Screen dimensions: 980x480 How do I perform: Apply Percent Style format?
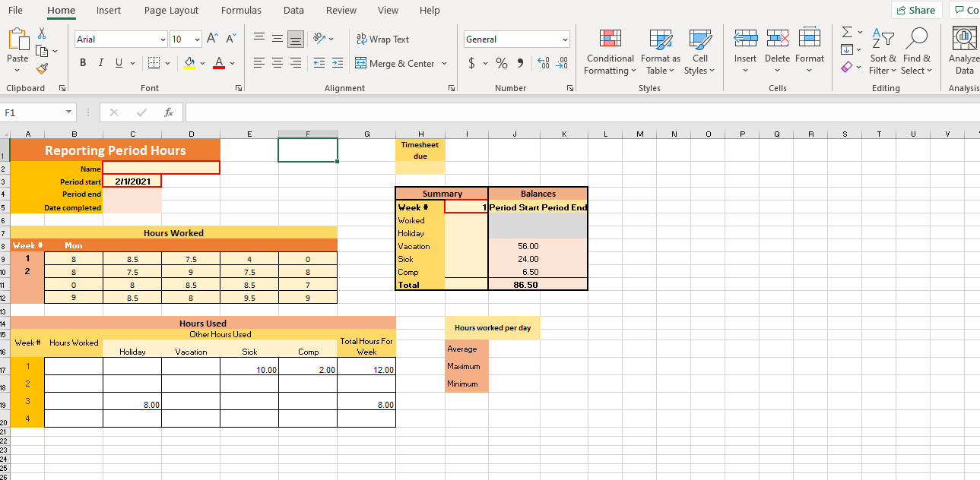(x=502, y=64)
